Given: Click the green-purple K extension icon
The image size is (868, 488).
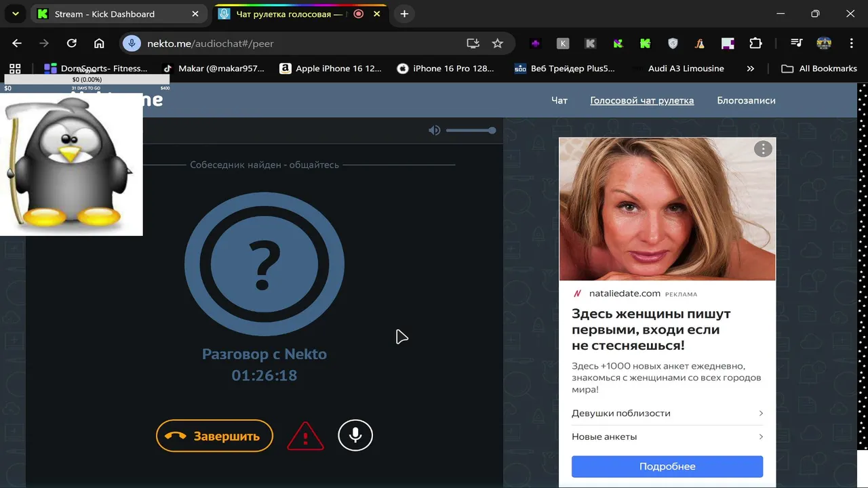Looking at the screenshot, I should (618, 43).
